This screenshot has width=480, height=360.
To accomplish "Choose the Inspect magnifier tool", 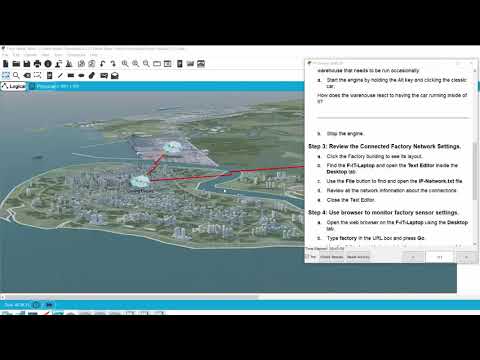I will point(16,76).
